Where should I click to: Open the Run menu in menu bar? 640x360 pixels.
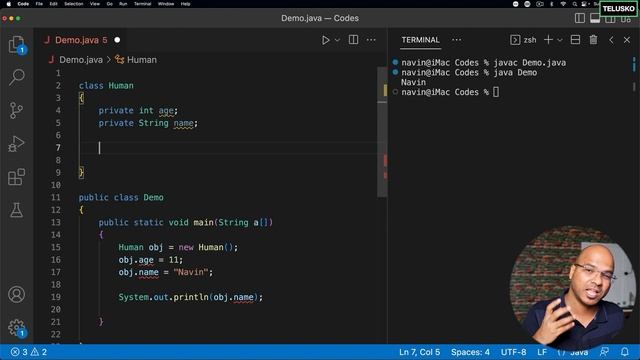(x=123, y=4)
